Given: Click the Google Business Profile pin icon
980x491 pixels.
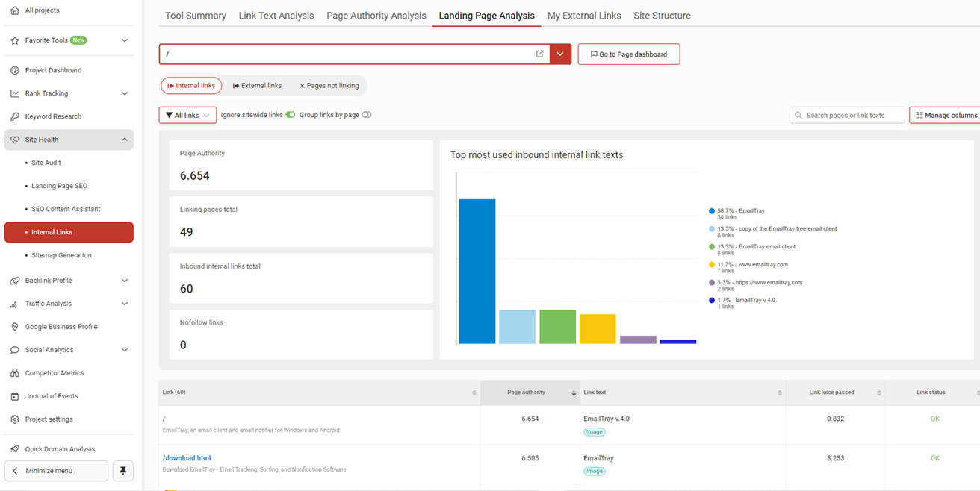Looking at the screenshot, I should (x=14, y=327).
